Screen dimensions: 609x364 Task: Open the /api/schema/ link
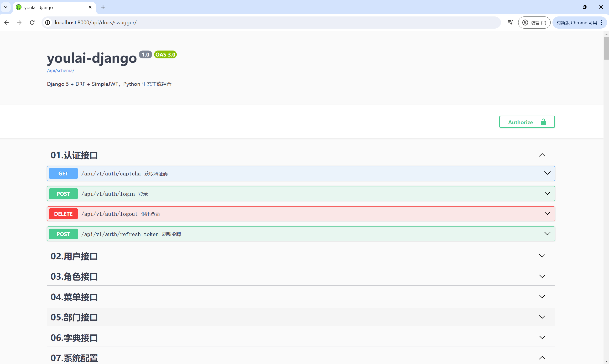click(60, 70)
